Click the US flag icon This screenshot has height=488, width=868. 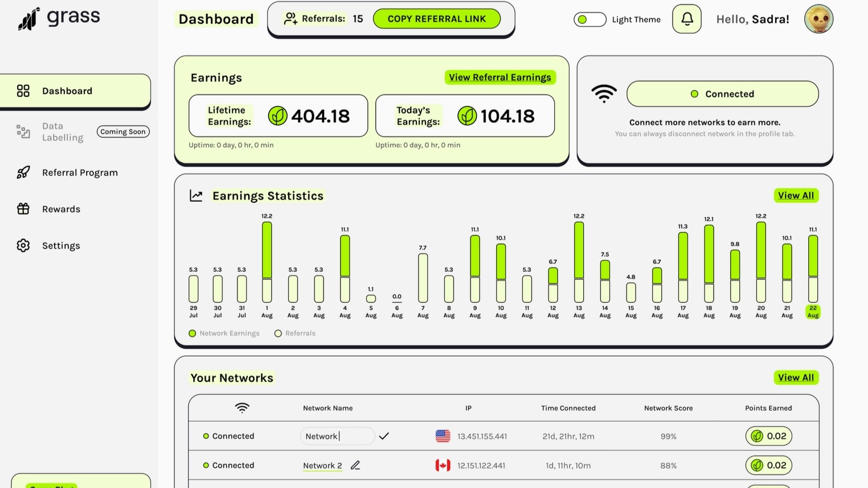[x=443, y=436]
